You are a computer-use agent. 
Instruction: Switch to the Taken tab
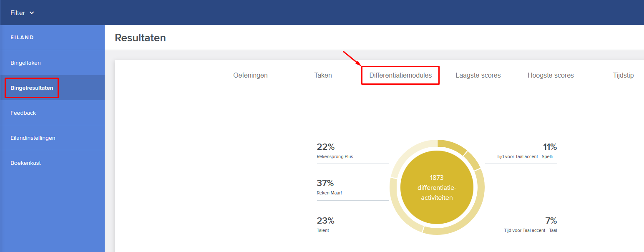click(323, 76)
